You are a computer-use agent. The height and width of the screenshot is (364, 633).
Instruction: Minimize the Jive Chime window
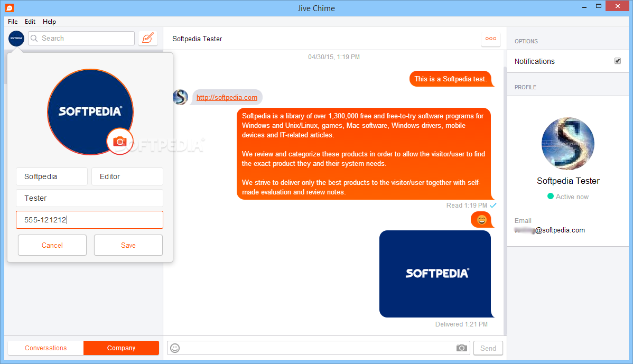(x=584, y=6)
